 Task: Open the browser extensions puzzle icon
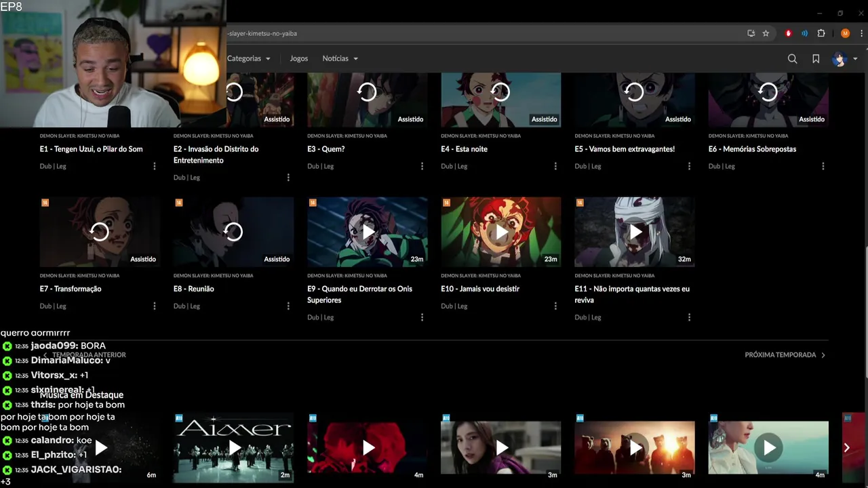point(821,33)
